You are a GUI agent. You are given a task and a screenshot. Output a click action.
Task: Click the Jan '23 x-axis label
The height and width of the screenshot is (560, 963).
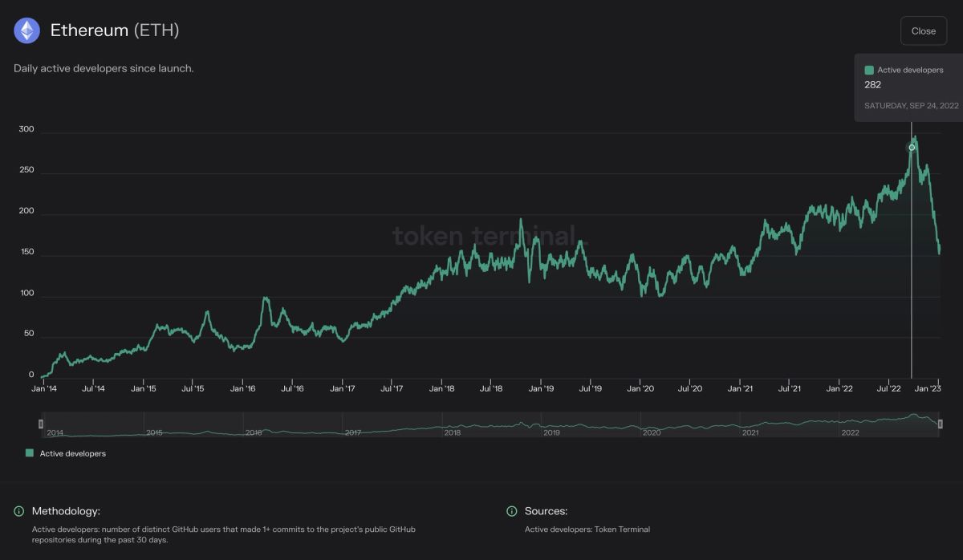click(x=928, y=389)
